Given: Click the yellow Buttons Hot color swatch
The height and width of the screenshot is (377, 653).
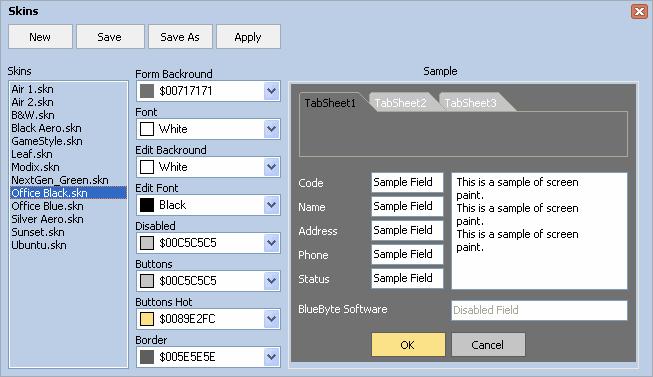Looking at the screenshot, I should [147, 319].
